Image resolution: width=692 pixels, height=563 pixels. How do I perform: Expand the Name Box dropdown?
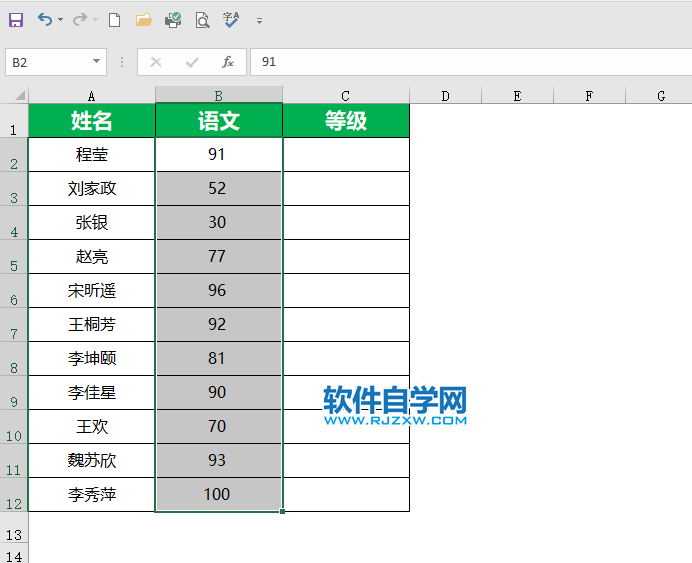tap(96, 61)
